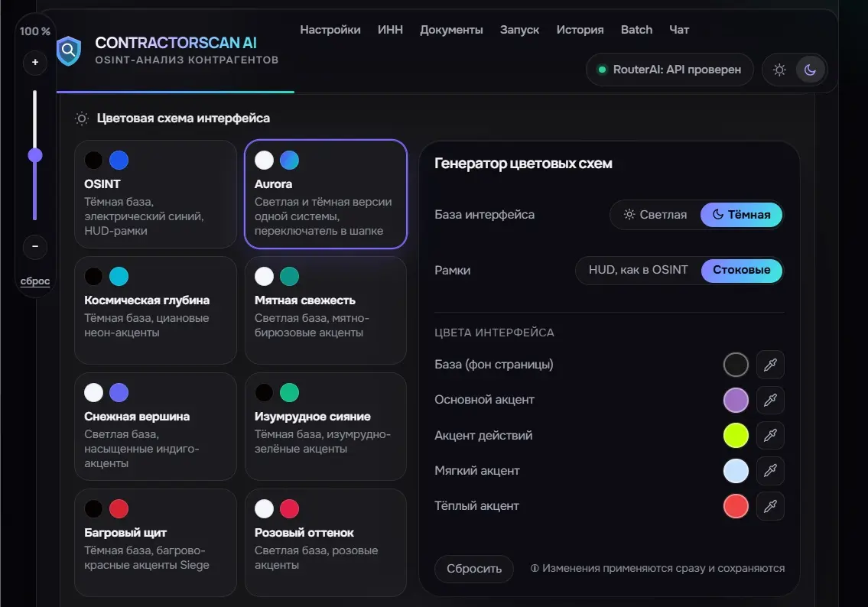Open Мягкий акцент light blue swatch

tap(736, 471)
